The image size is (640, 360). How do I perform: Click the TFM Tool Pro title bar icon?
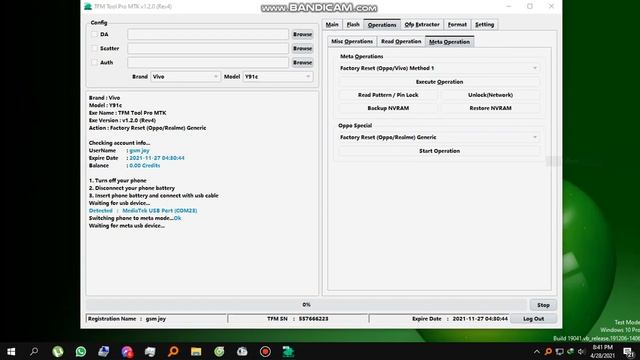point(88,7)
